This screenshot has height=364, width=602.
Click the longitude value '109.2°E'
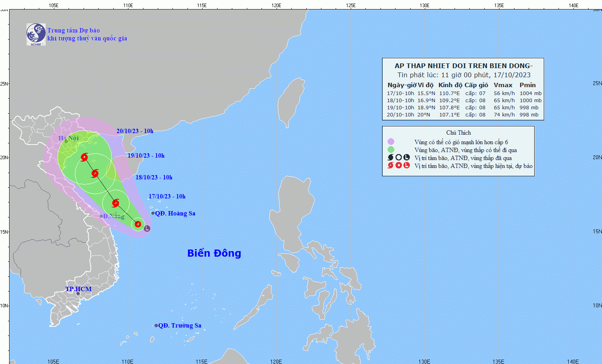coord(449,101)
